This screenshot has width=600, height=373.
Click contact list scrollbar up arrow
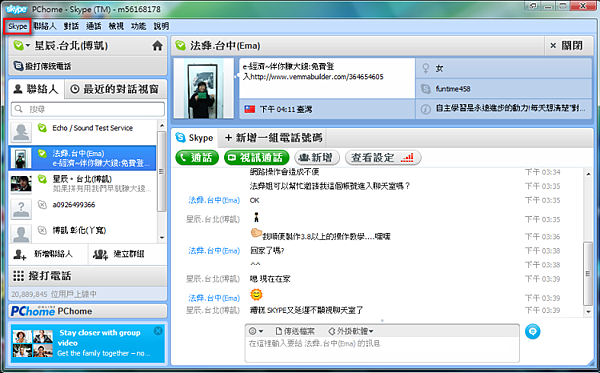162,125
